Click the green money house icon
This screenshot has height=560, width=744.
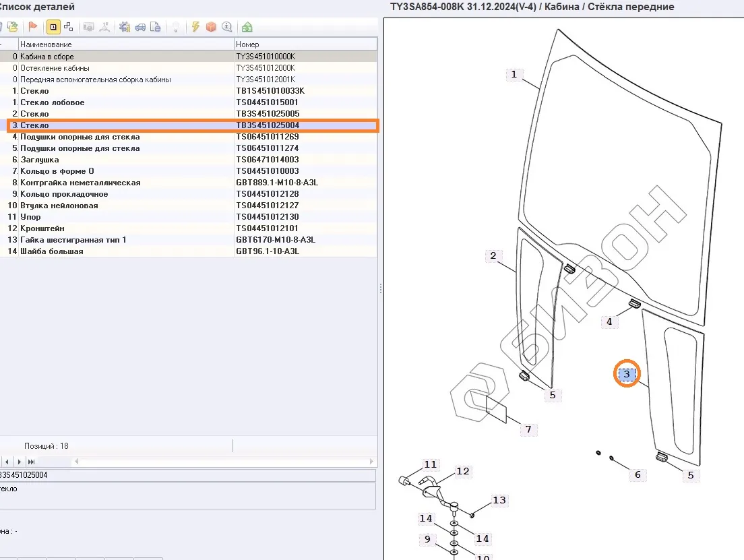pyautogui.click(x=247, y=27)
